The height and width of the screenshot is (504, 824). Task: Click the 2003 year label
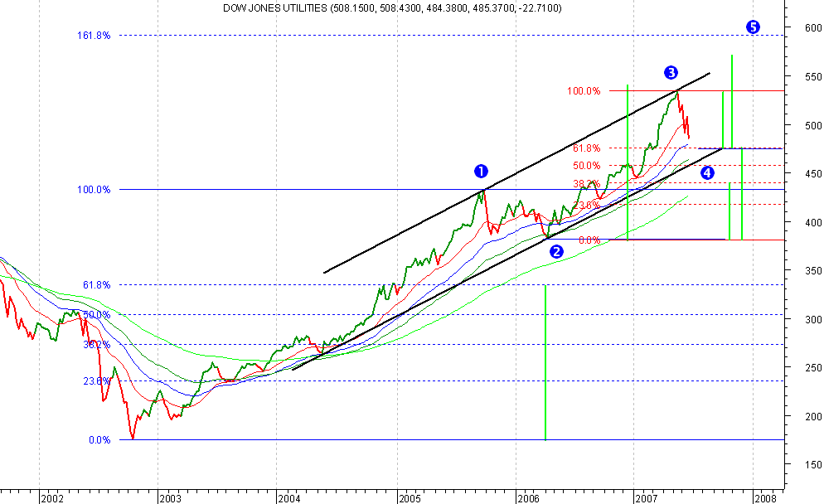170,498
